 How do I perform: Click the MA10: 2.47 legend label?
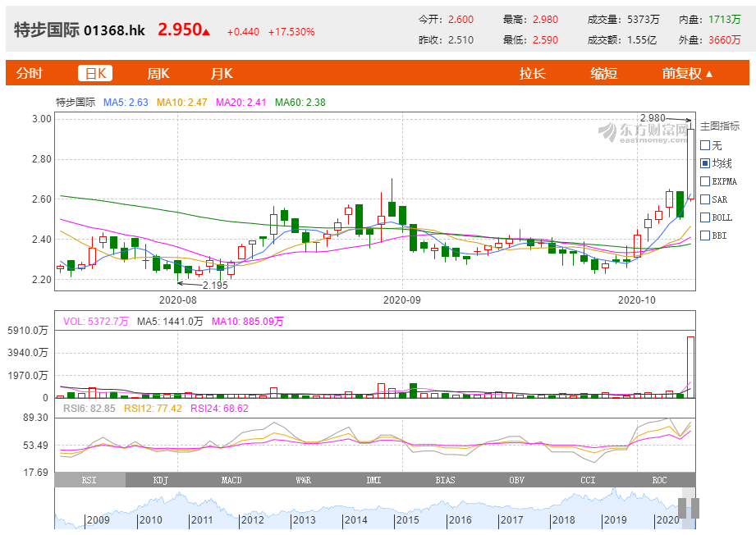[181, 103]
